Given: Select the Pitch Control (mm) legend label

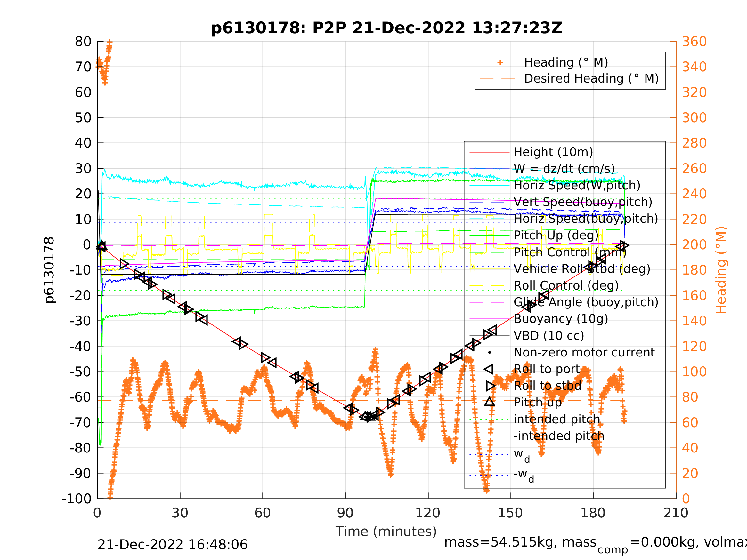Looking at the screenshot, I should (570, 252).
